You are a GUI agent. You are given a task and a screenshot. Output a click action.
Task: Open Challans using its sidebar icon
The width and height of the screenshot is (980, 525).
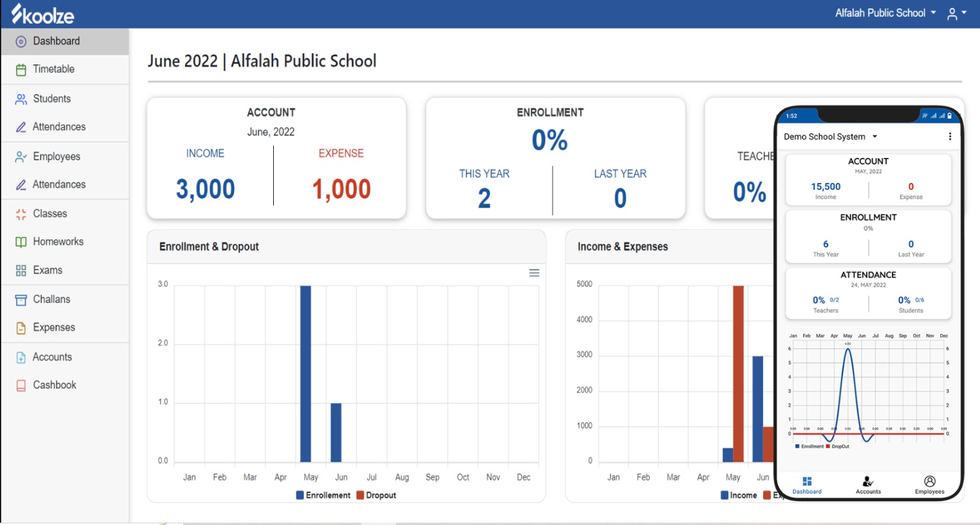(x=21, y=300)
